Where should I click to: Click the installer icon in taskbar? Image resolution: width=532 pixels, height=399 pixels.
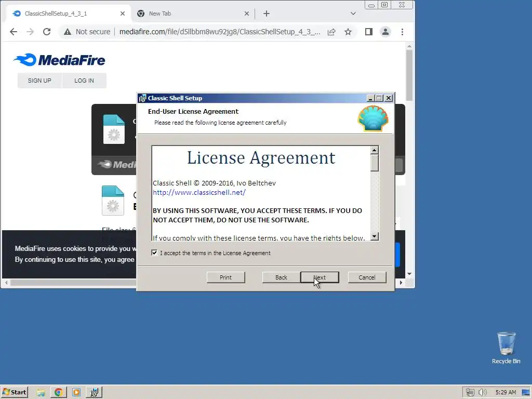coord(94,393)
